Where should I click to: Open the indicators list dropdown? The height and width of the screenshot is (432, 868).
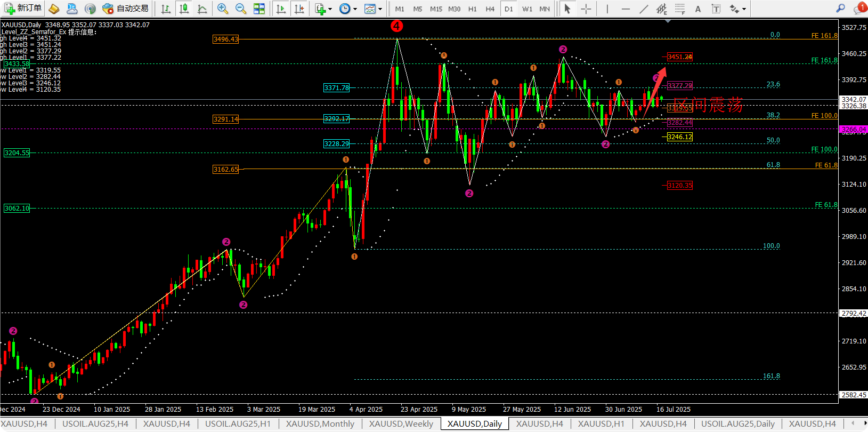pyautogui.click(x=323, y=9)
